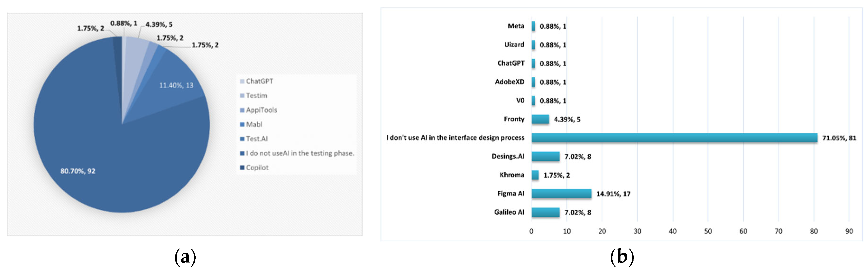Viewport: 868px width, 272px height.
Task: Click the Mabl legend color swatch
Action: [x=242, y=125]
